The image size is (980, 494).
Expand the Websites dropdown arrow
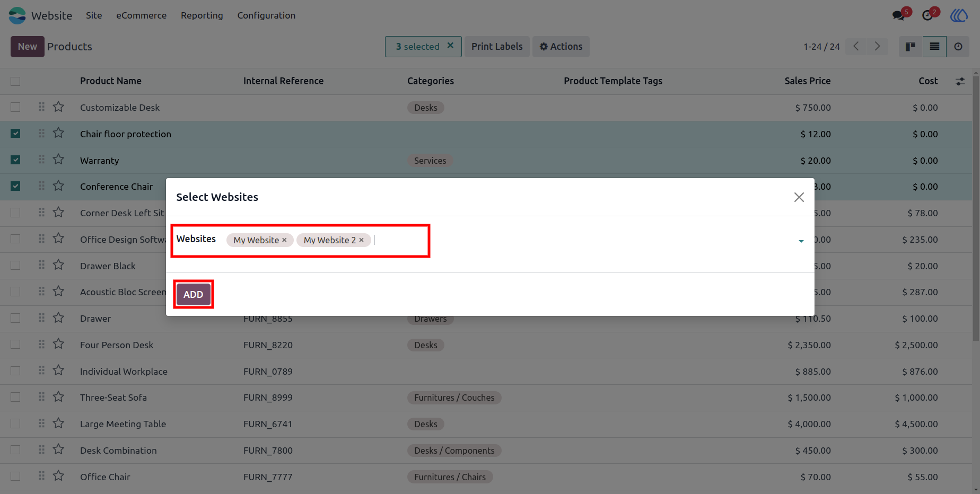(801, 241)
